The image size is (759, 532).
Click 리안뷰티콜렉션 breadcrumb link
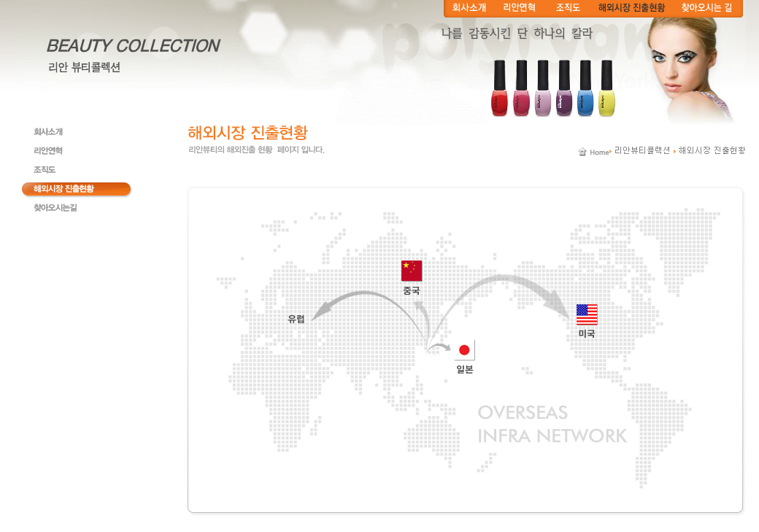tap(642, 150)
